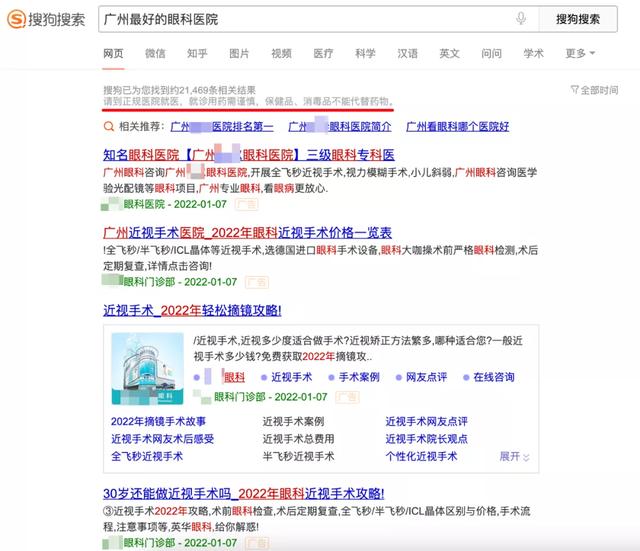This screenshot has height=551, width=640.
Task: Open link 近视手术案例
Action: pyautogui.click(x=293, y=421)
